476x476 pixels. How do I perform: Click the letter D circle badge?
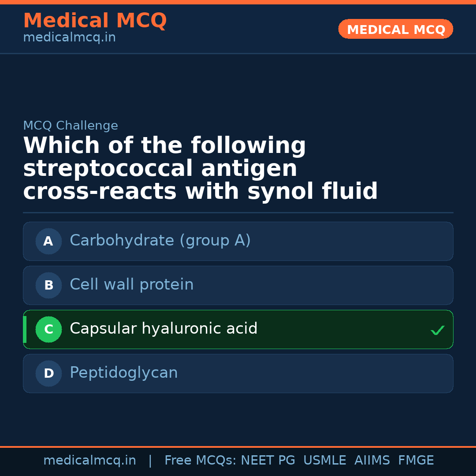coord(48,373)
